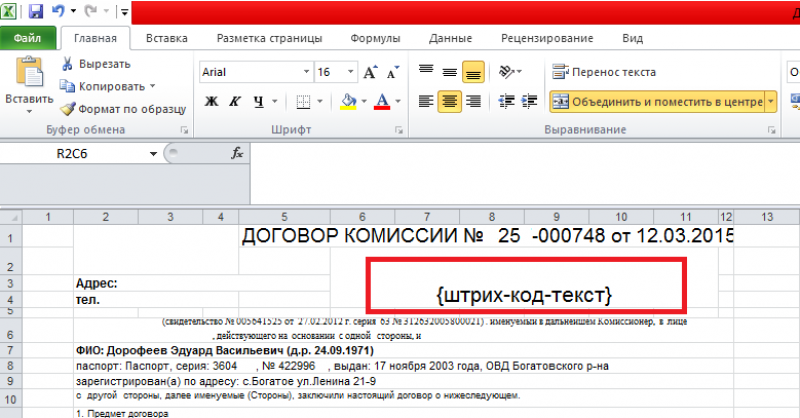Align text left in cell

(426, 101)
